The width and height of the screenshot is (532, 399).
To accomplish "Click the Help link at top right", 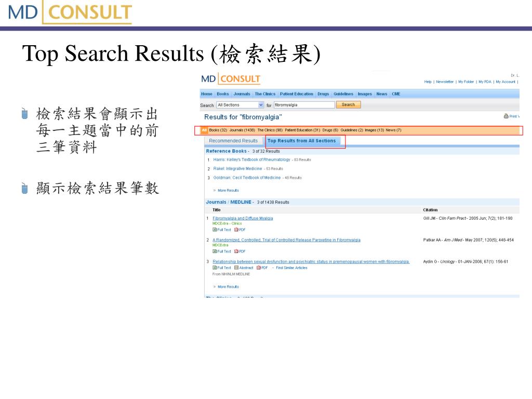I will 428,82.
